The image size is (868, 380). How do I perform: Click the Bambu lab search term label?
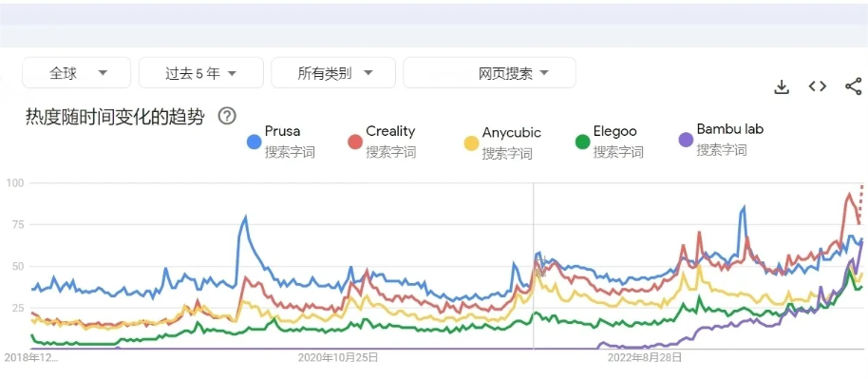tap(729, 129)
